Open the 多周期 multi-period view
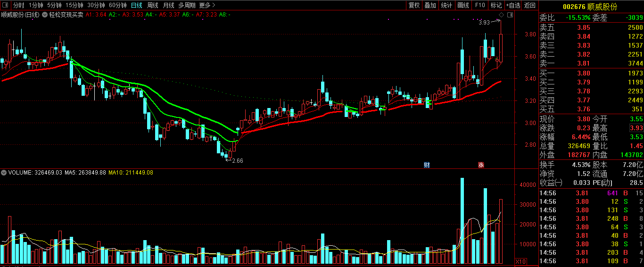 (x=187, y=5)
